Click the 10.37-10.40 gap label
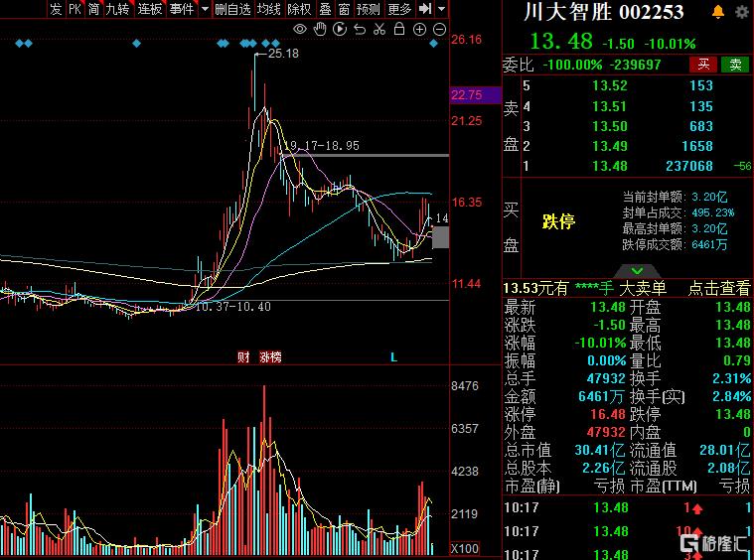Screen dimensions: 754x560 tap(233, 306)
